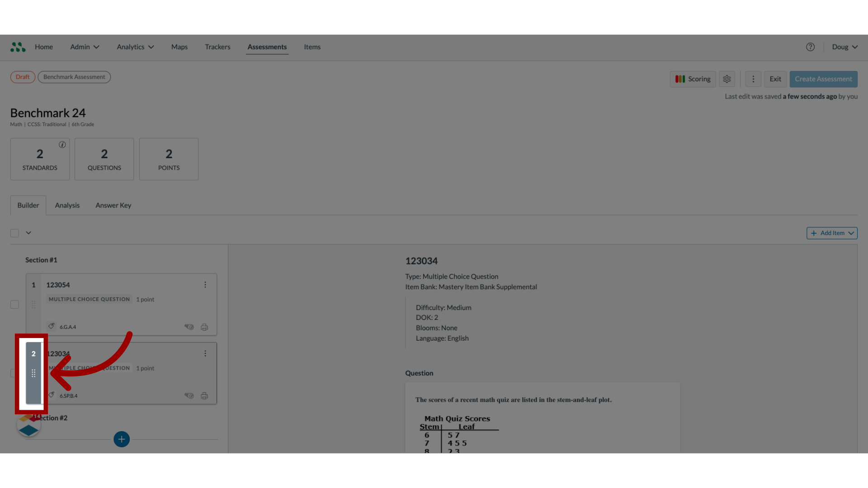This screenshot has width=868, height=488.
Task: Open the settings gear for assessment
Action: pos(727,79)
